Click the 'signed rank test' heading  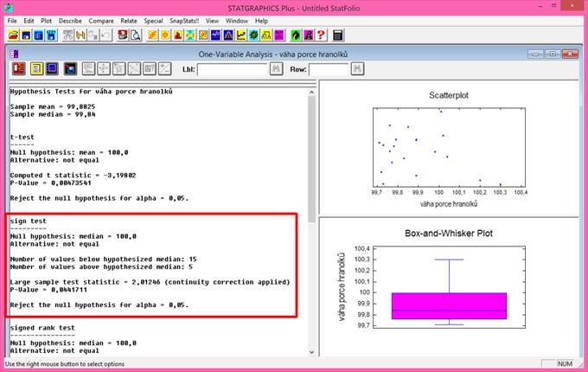tap(42, 328)
